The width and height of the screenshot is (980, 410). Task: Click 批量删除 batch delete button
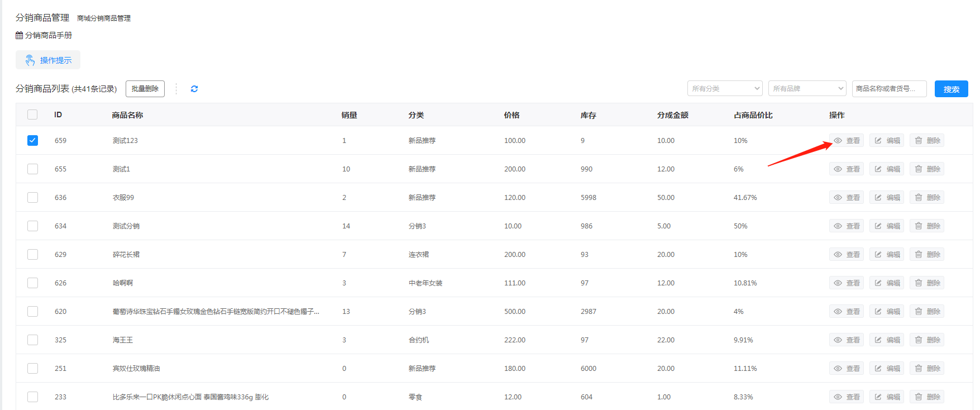pyautogui.click(x=145, y=89)
